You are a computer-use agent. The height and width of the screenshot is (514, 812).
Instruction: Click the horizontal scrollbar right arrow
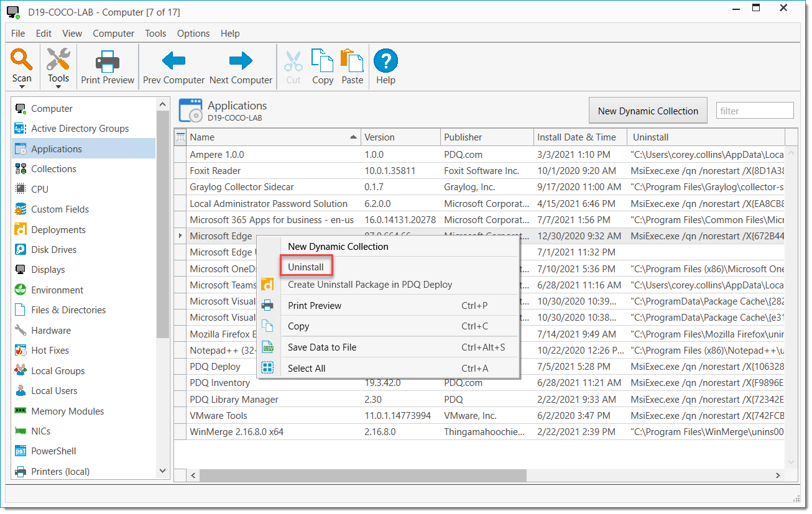tap(778, 475)
